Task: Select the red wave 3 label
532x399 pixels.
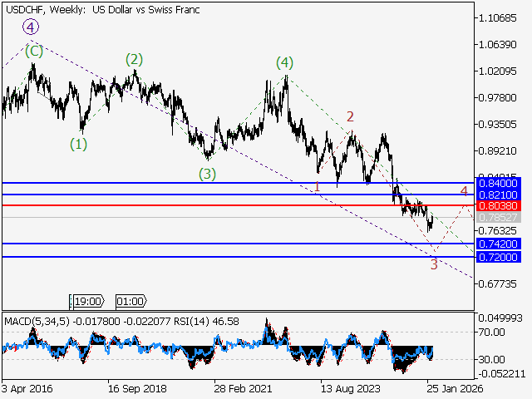Action: click(434, 265)
